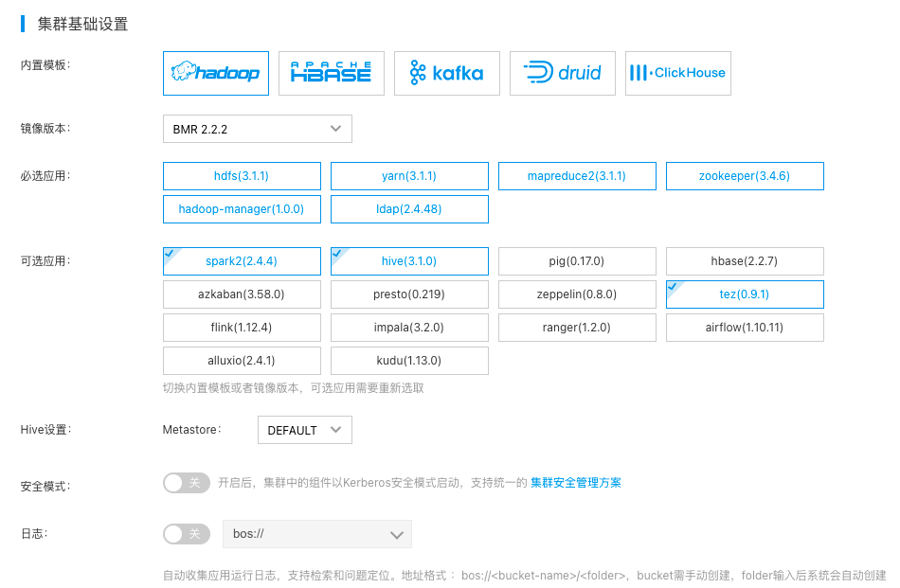Deselect the tez(0.9.1) application
900x588 pixels.
745,294
